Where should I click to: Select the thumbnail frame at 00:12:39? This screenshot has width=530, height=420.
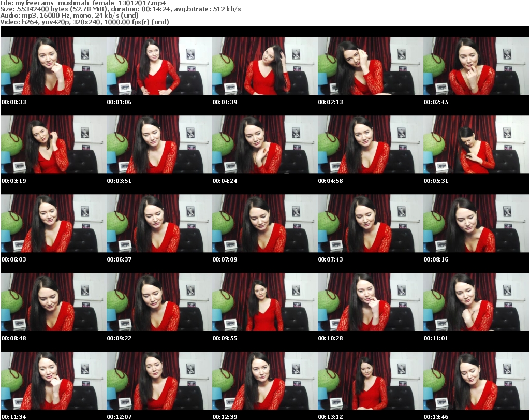pos(265,381)
